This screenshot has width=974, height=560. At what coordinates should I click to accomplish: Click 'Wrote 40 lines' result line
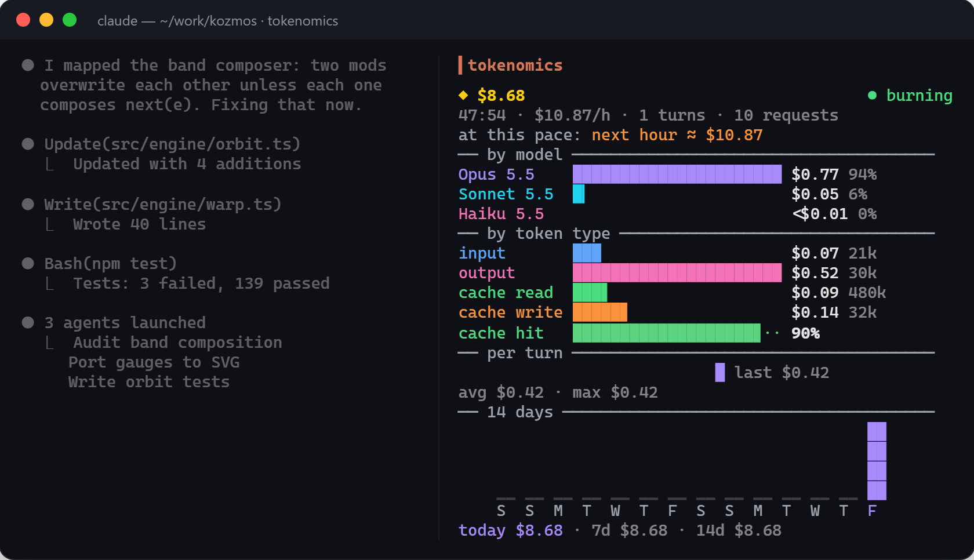[x=139, y=224]
